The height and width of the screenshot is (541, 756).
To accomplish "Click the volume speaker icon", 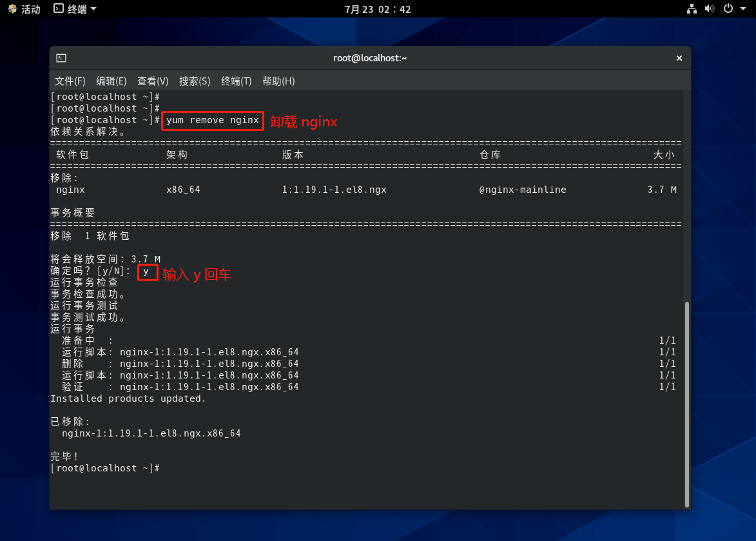I will point(710,9).
